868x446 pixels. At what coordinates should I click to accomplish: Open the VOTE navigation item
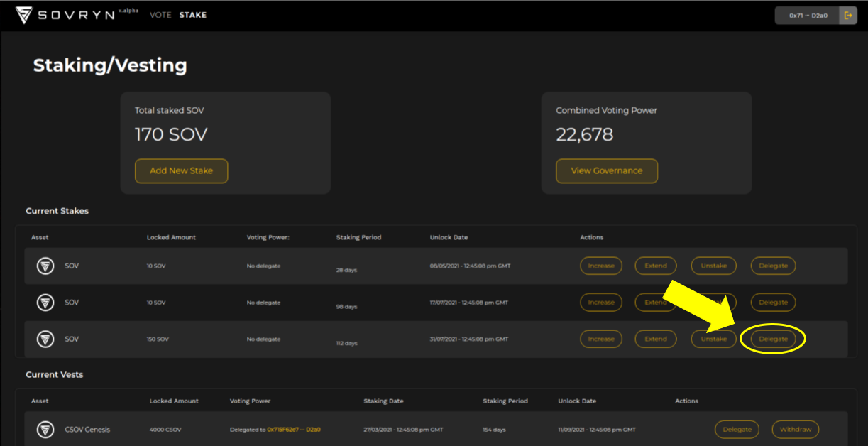pyautogui.click(x=160, y=15)
